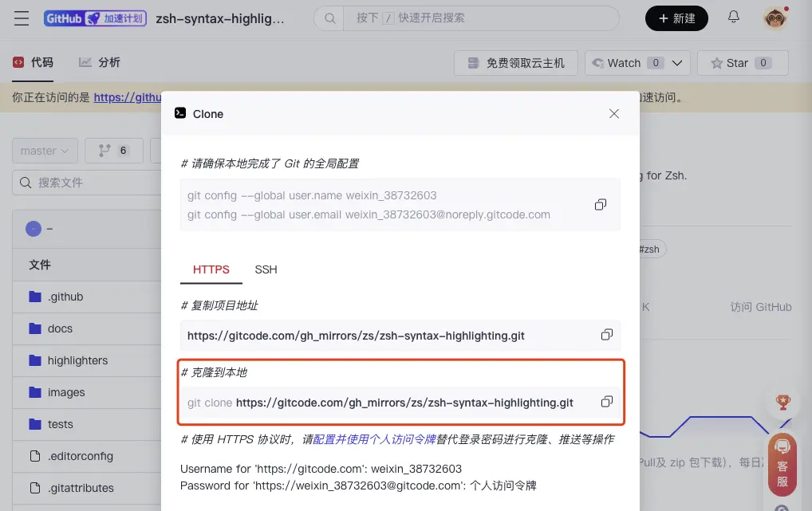The width and height of the screenshot is (812, 511).
Task: Open the monkey user avatar
Action: pos(775,18)
